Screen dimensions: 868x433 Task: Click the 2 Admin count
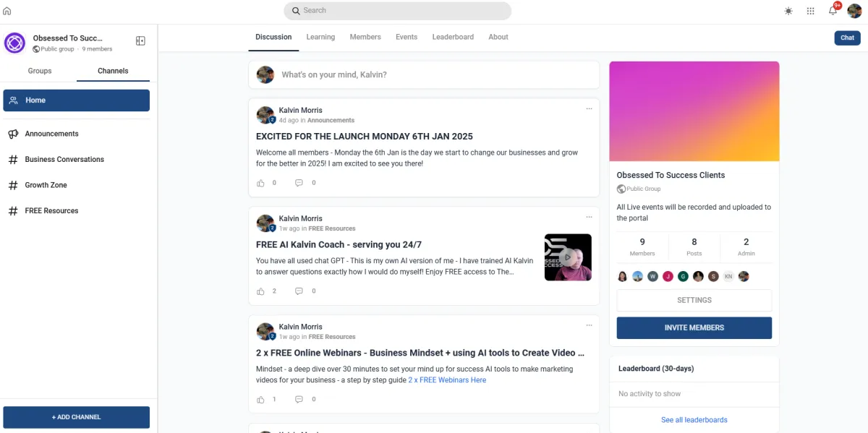click(x=746, y=246)
